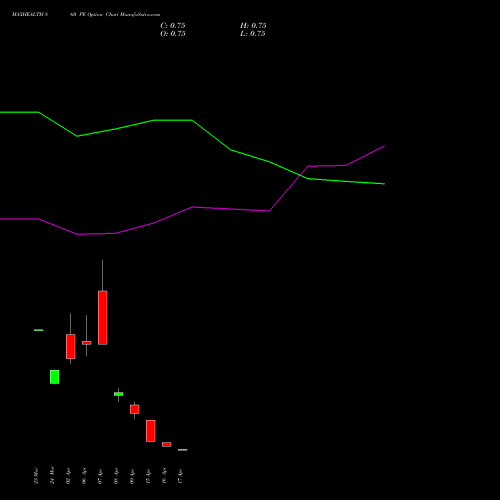The height and width of the screenshot is (500, 500).
Task: Click the "15 Apr" date axis label
Action: 148,476
